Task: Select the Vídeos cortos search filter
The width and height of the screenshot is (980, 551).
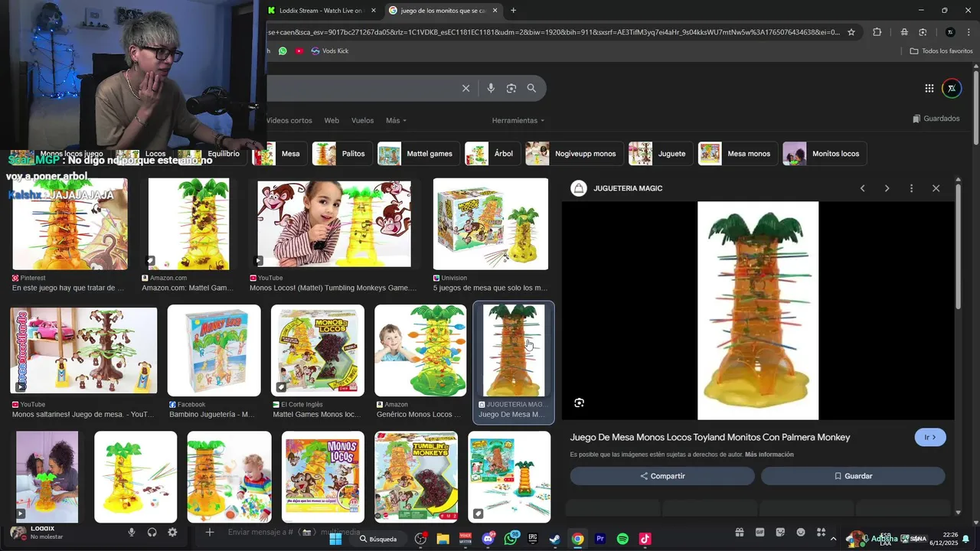Action: click(289, 121)
